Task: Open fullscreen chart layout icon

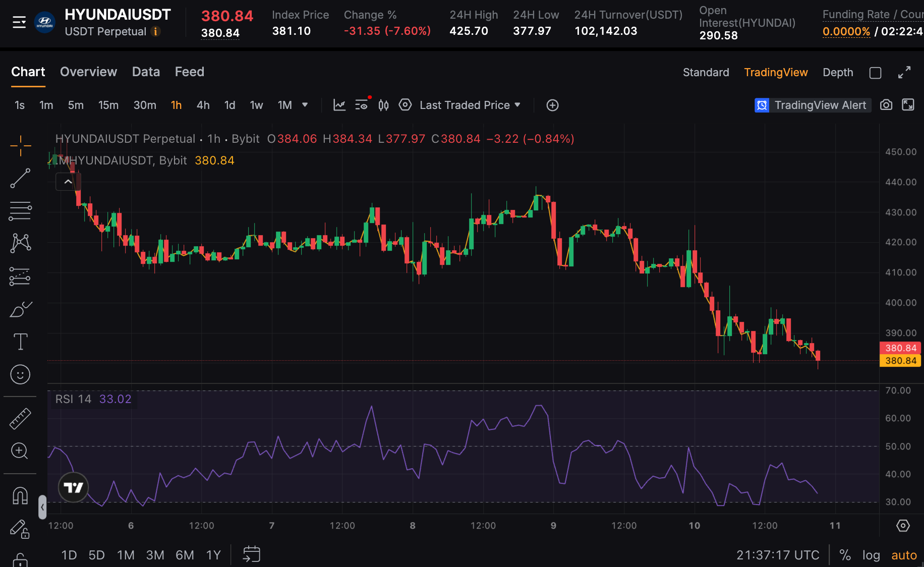Action: 908,105
